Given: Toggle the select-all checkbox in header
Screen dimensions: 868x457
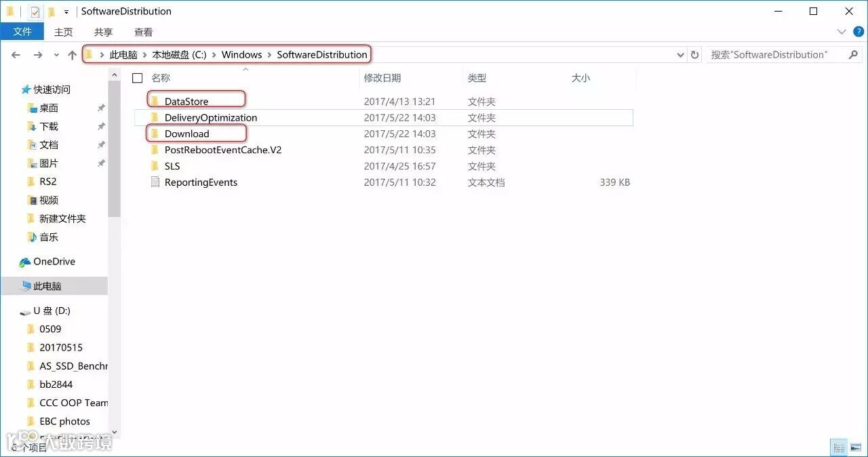Looking at the screenshot, I should click(x=138, y=78).
